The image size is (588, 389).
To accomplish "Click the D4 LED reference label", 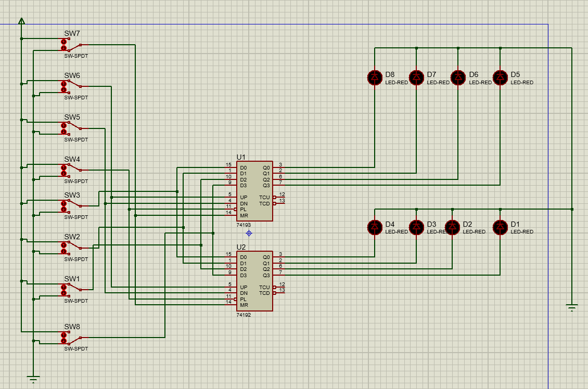I will pyautogui.click(x=390, y=224).
